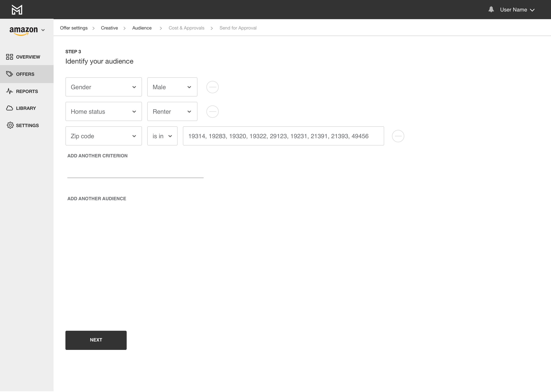Screen dimensions: 551x392
Task: Click the M logo in top bar
Action: click(x=17, y=10)
